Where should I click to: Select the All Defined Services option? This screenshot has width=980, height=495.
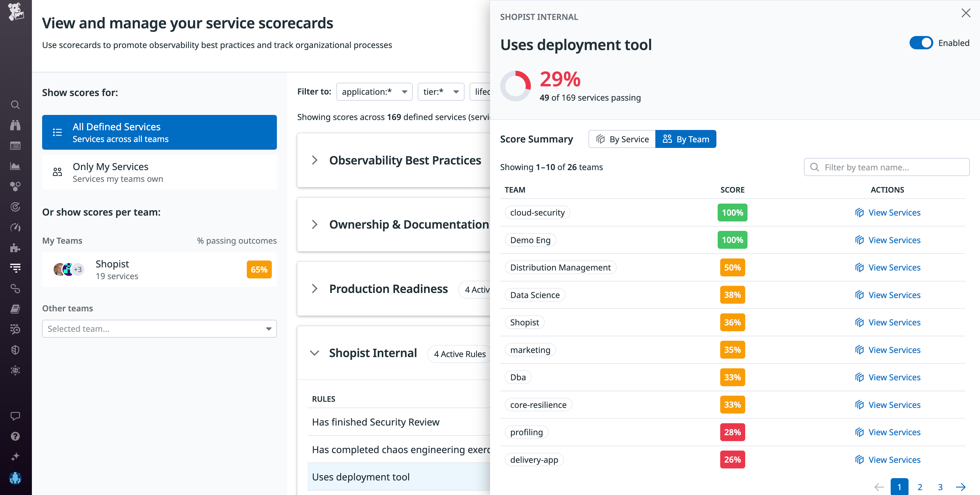tap(160, 132)
